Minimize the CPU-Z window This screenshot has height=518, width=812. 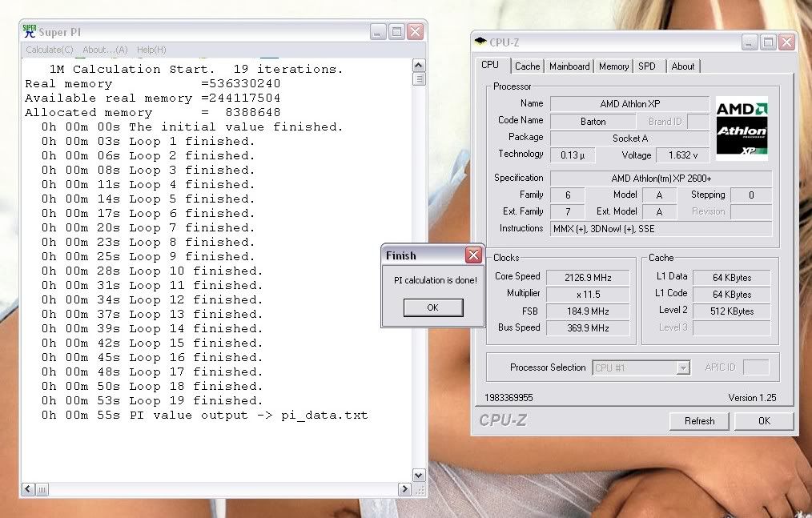pyautogui.click(x=750, y=42)
